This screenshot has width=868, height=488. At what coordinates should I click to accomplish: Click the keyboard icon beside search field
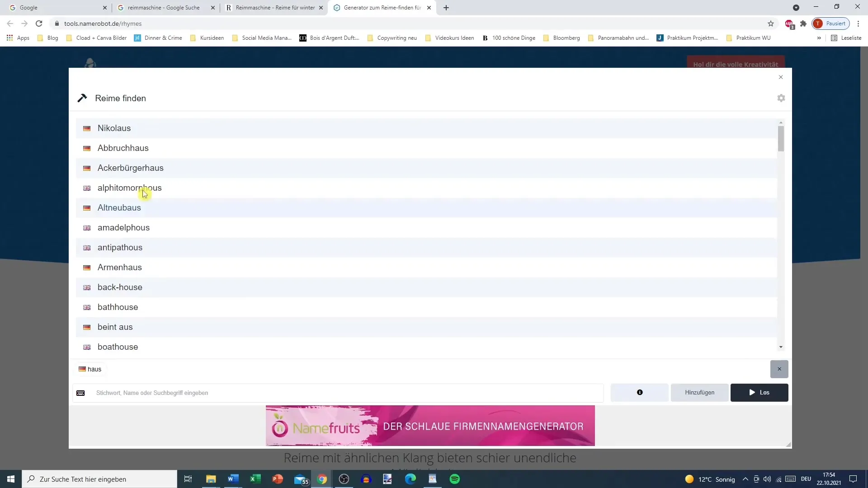pyautogui.click(x=80, y=393)
